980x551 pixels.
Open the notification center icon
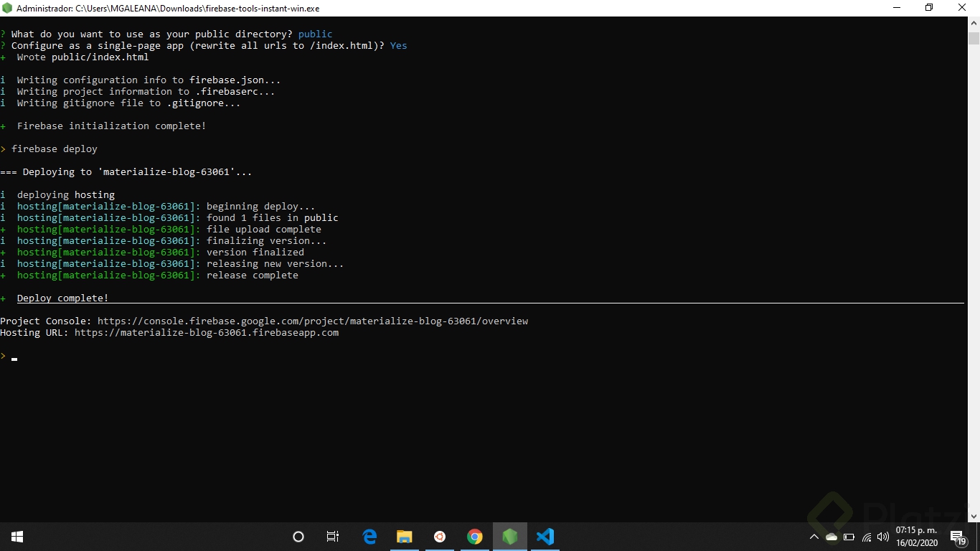click(958, 537)
